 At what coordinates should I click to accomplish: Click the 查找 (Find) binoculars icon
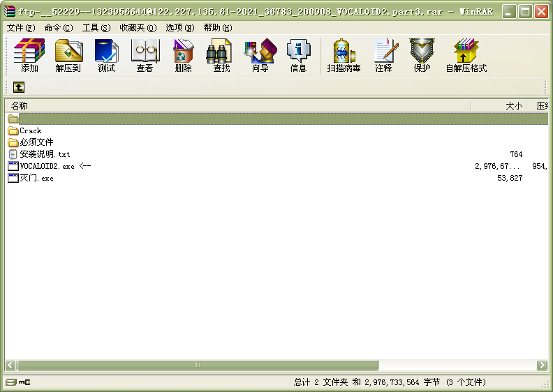pos(219,51)
